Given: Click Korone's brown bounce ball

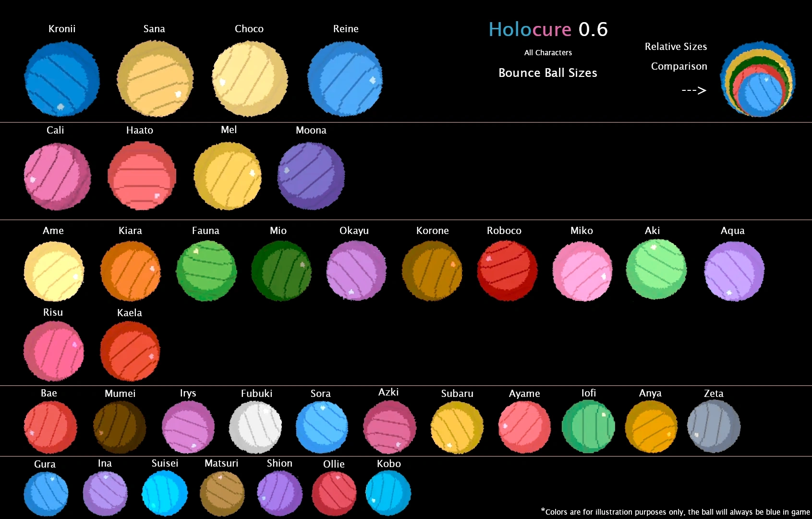Looking at the screenshot, I should pos(432,271).
